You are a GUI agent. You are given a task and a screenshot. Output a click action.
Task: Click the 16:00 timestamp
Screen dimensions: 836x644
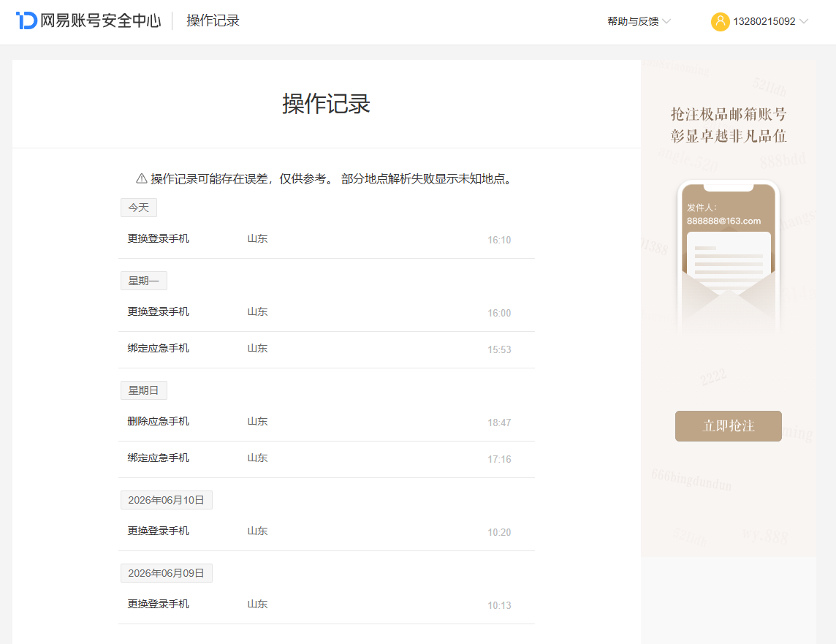pyautogui.click(x=499, y=313)
